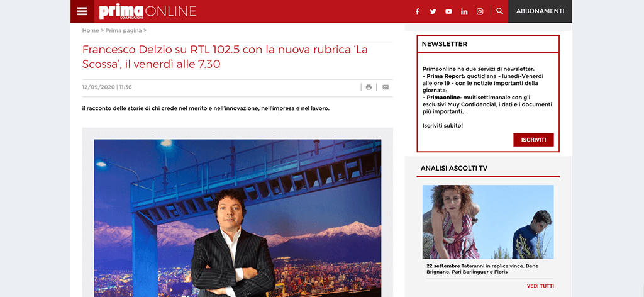Click the Iscriviti subito! text
The image size is (644, 297).
pos(443,125)
